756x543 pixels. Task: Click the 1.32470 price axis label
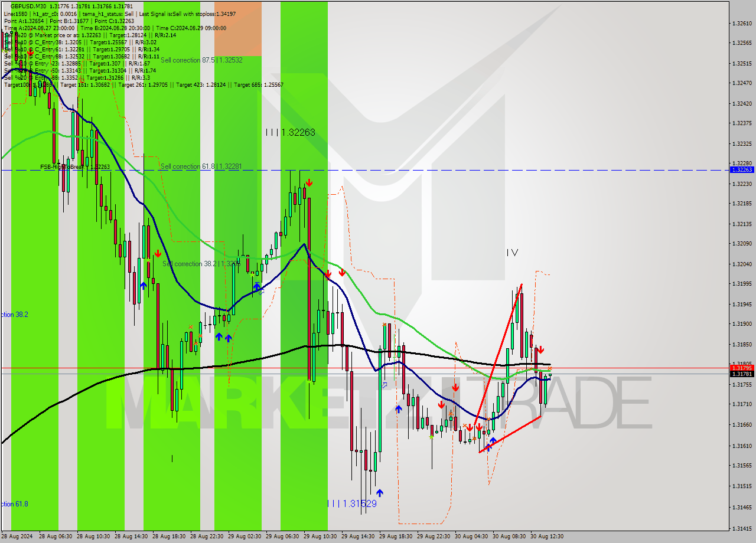click(741, 83)
